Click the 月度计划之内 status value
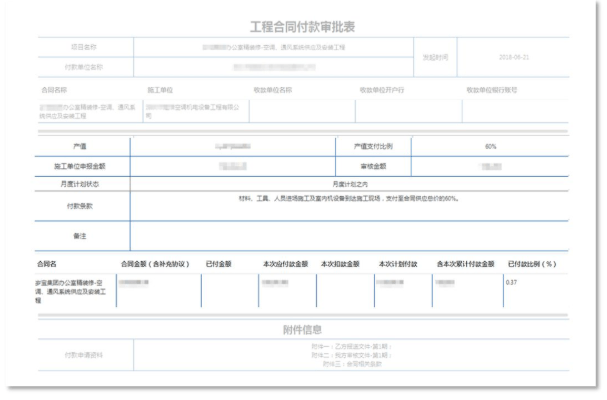 [x=350, y=184]
